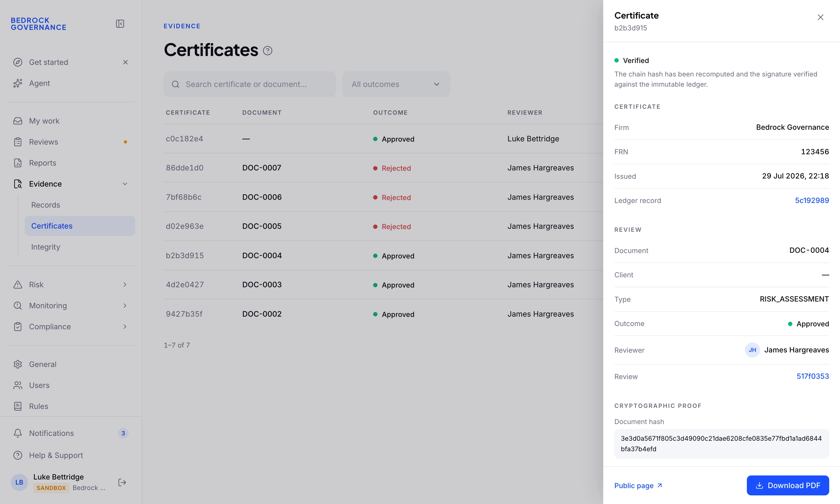Viewport: 840px width, 504px height.
Task: Click the REVIEWER column header
Action: (x=524, y=113)
